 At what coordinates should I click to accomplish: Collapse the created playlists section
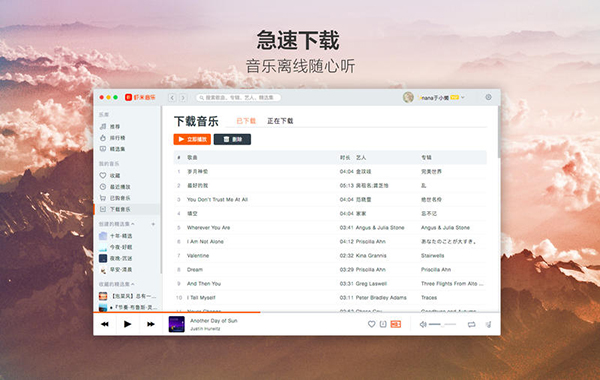[x=132, y=224]
